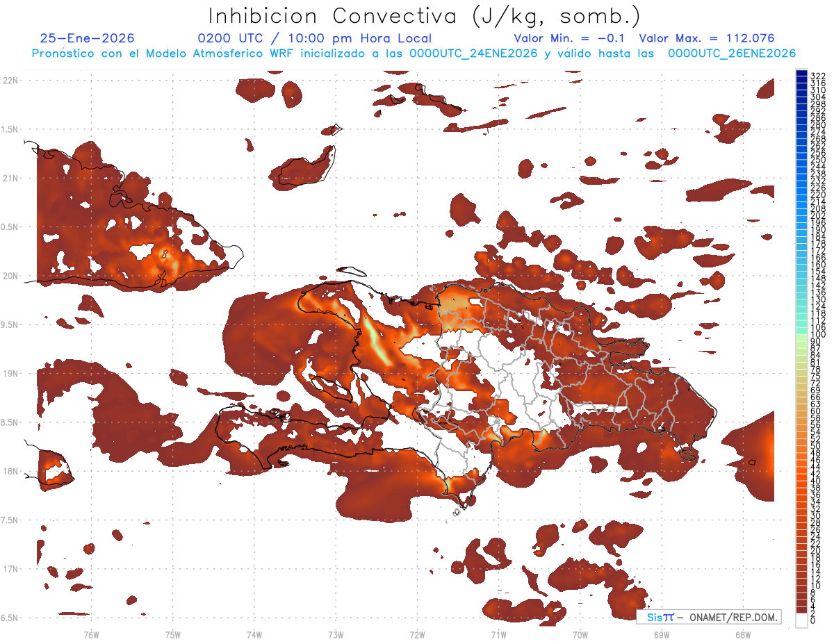Screen dimensions: 834x644
Task: Click the '76W' longitude label
Action: pyautogui.click(x=91, y=634)
